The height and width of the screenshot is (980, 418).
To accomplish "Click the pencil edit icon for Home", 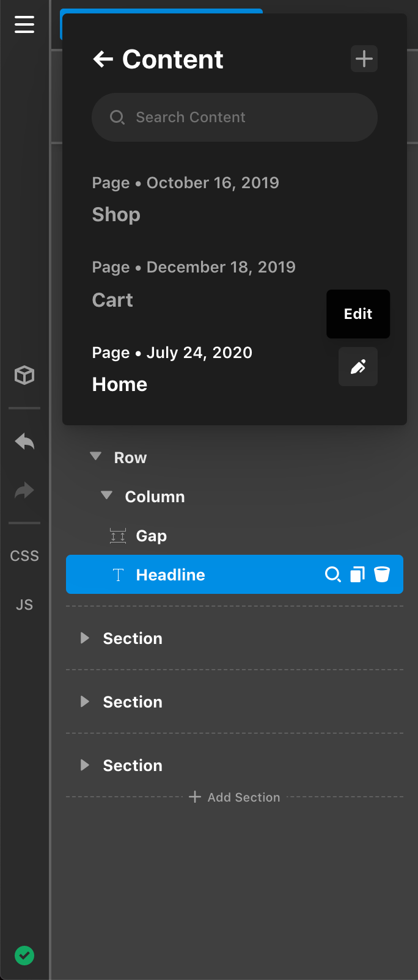I will click(358, 367).
